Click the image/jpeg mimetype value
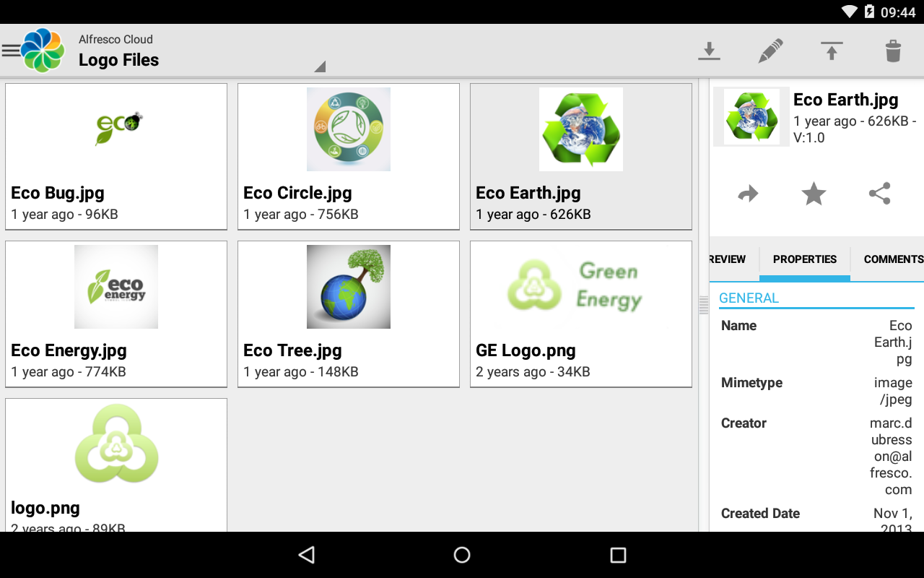 pyautogui.click(x=894, y=391)
